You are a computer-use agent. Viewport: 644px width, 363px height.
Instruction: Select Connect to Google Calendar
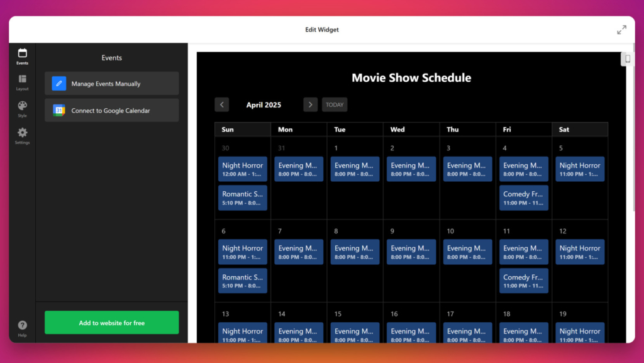111,109
